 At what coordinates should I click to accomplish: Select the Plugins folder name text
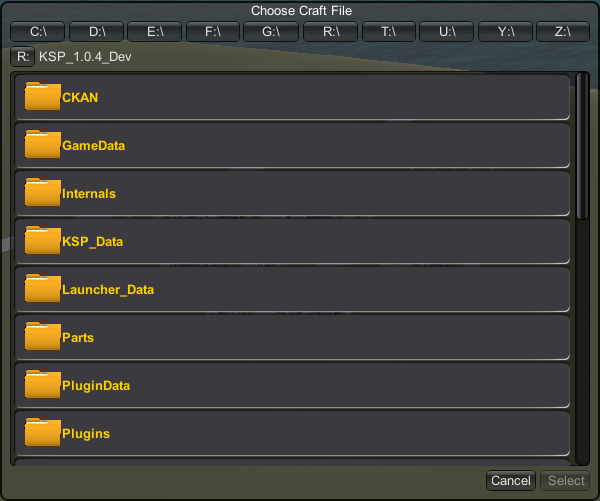coord(86,434)
